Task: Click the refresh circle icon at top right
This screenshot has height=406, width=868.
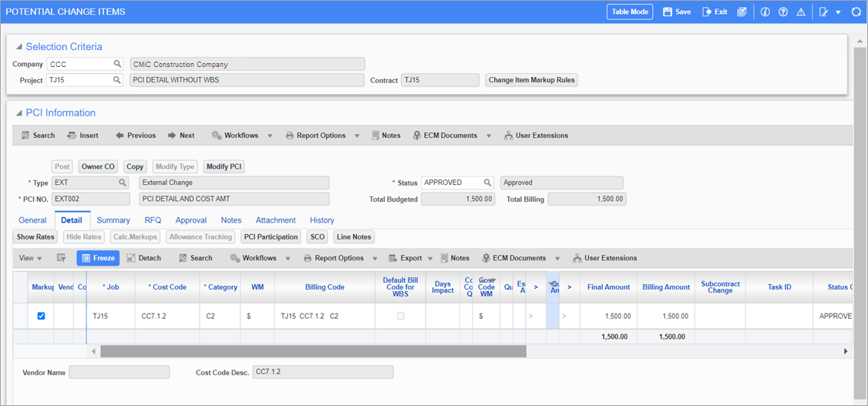Action: [856, 12]
